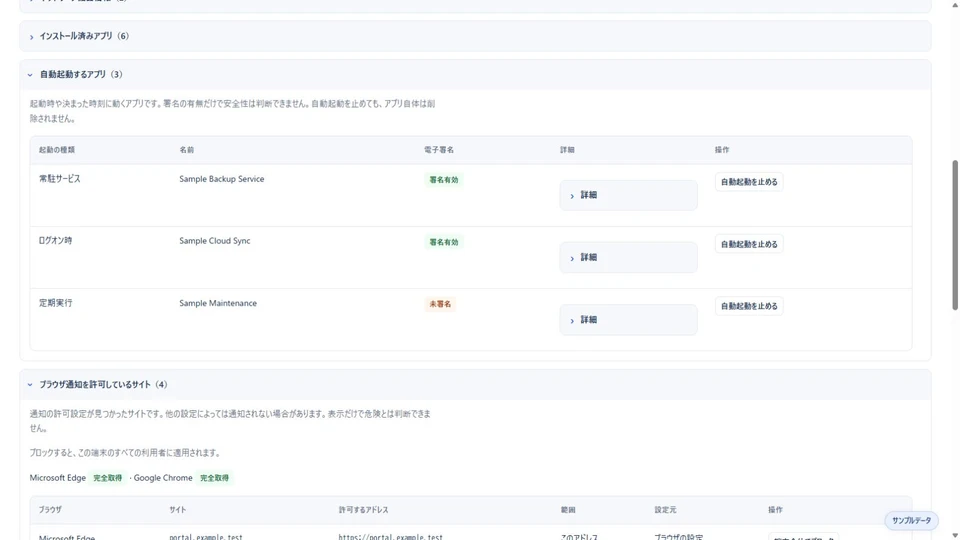Click the 完全取得 badge next to Microsoft Edge

(x=108, y=478)
